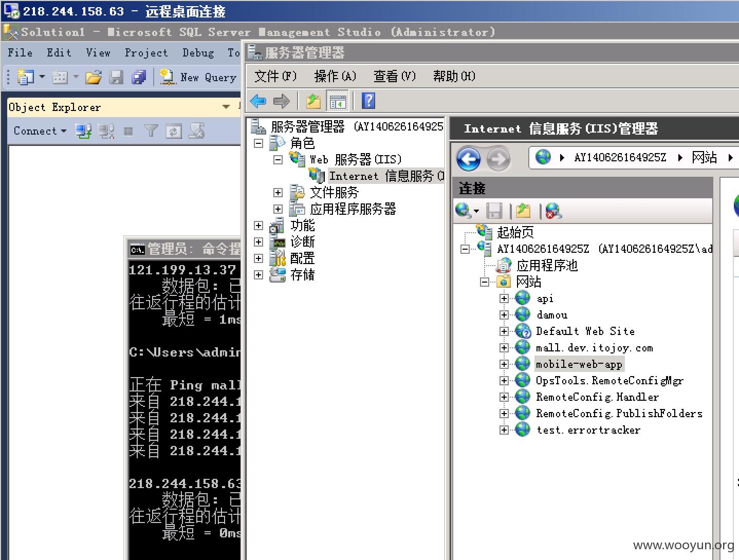Collapse the 网站 folder node
The height and width of the screenshot is (560, 739).
[x=485, y=282]
